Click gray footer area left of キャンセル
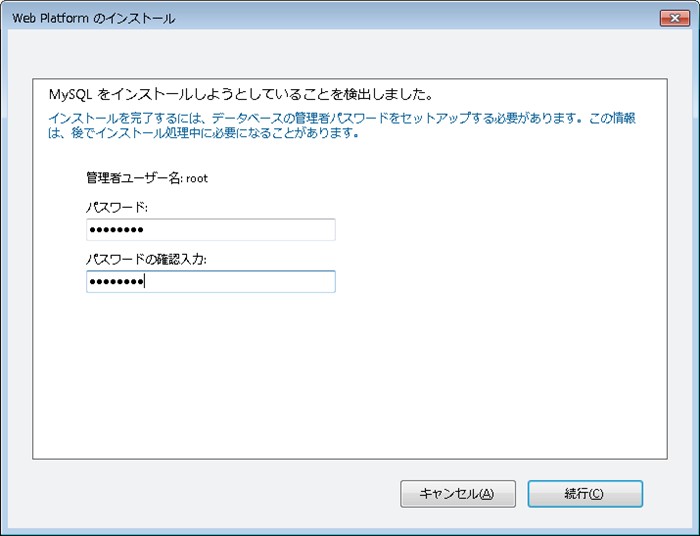This screenshot has width=700, height=536. (x=200, y=493)
